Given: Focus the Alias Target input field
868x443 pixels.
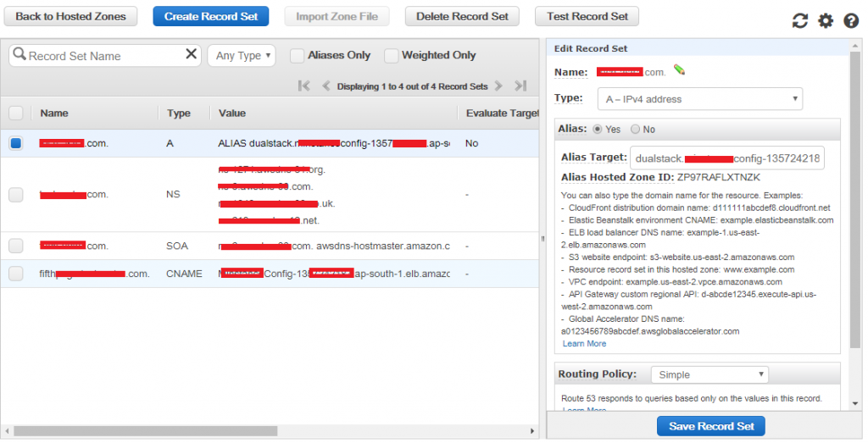Looking at the screenshot, I should point(726,158).
